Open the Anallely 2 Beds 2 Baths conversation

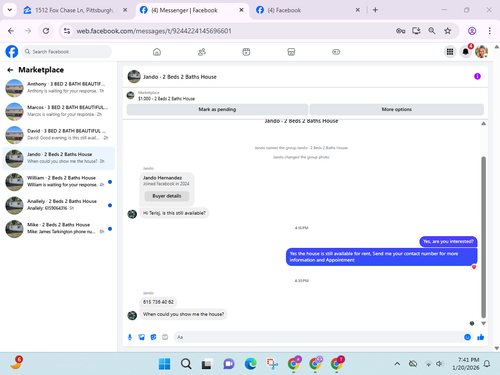point(59,205)
